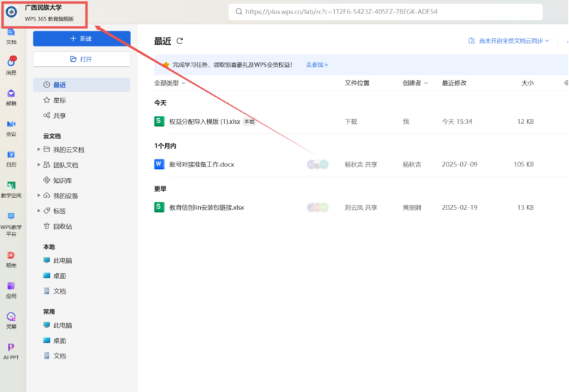
Task: Open the 全部类型 filter dropdown
Action: pos(169,83)
